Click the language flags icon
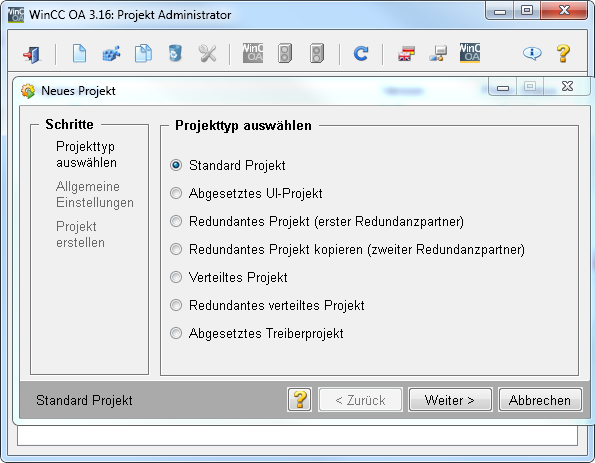The height and width of the screenshot is (463, 595). point(406,54)
